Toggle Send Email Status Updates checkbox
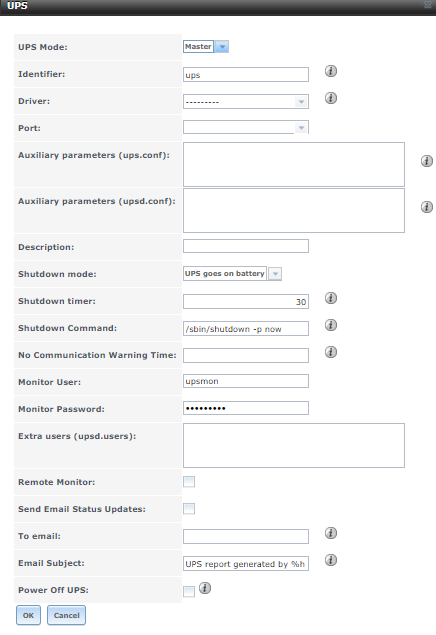 [x=189, y=509]
